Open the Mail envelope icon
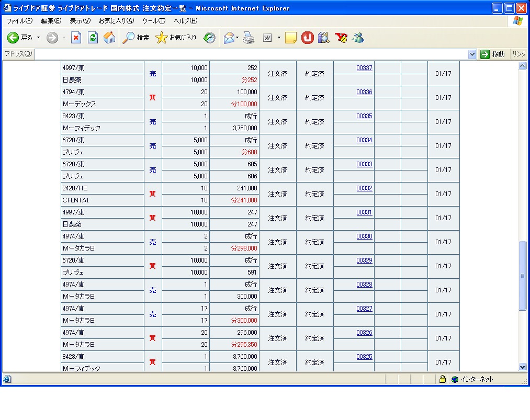 tap(229, 38)
